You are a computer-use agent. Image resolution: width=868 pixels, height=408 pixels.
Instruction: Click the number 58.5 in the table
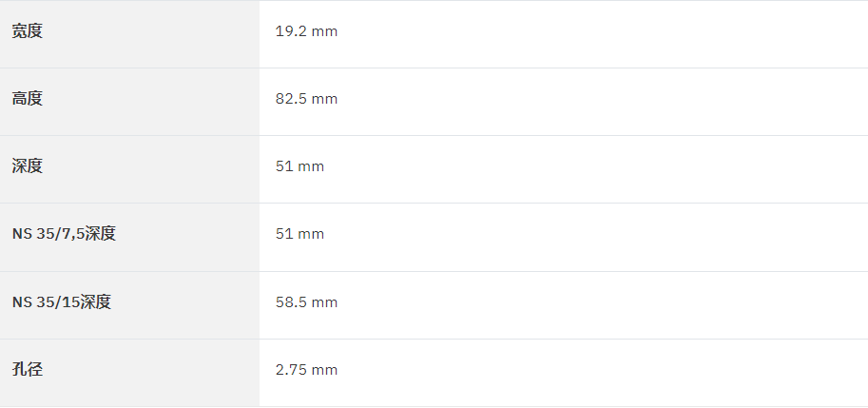click(291, 302)
